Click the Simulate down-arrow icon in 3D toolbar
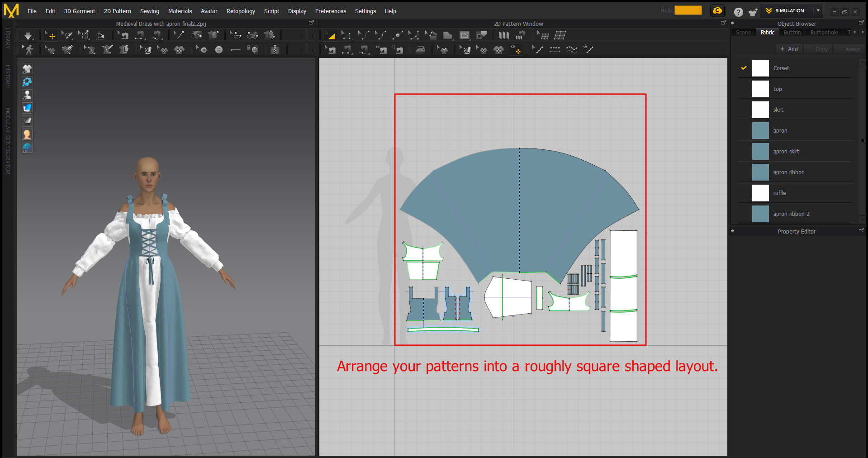The width and height of the screenshot is (868, 458). tap(28, 36)
